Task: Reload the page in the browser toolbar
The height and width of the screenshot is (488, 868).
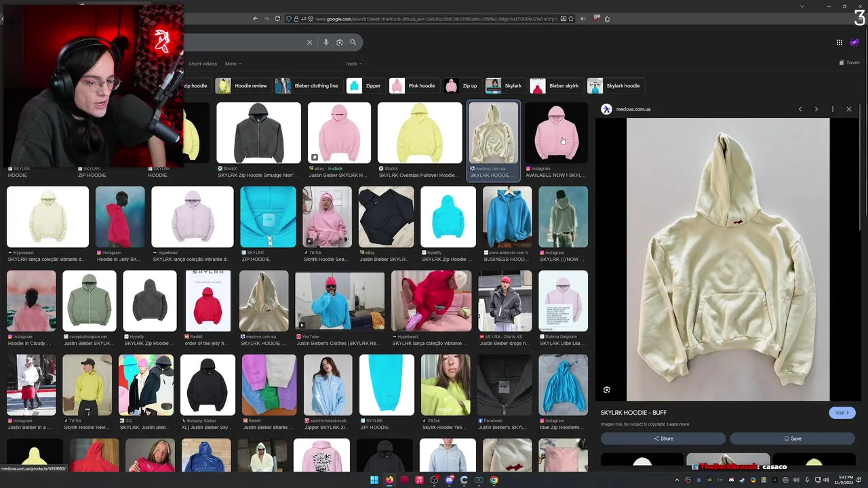Action: (x=277, y=18)
